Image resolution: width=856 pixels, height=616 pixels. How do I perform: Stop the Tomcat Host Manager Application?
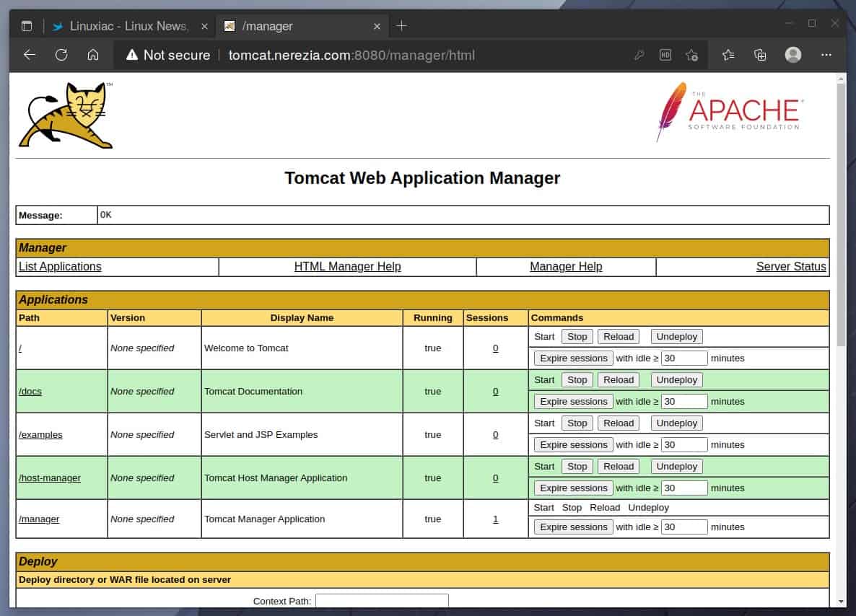577,467
